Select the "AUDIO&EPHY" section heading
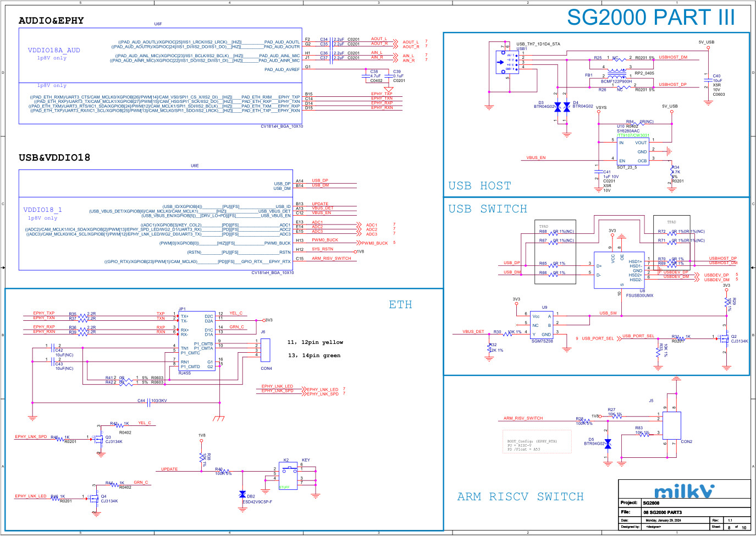This screenshot has height=536, width=756. click(x=51, y=21)
